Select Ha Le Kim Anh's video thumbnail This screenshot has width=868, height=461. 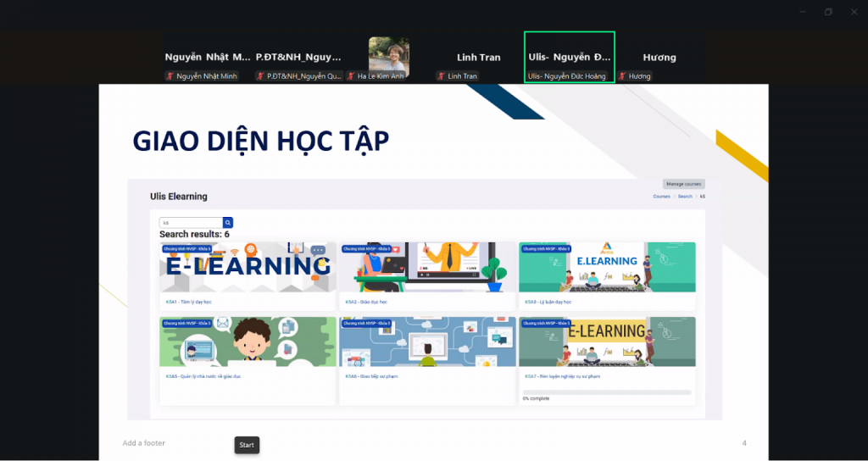pyautogui.click(x=389, y=54)
